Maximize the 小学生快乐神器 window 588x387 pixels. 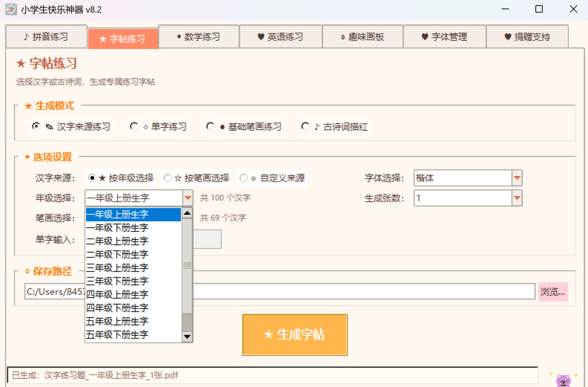click(539, 9)
